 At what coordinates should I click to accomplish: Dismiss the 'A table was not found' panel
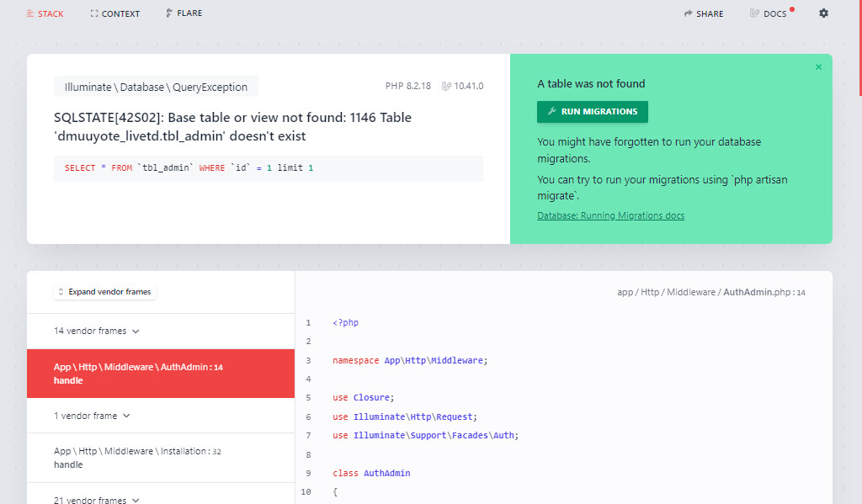[818, 67]
